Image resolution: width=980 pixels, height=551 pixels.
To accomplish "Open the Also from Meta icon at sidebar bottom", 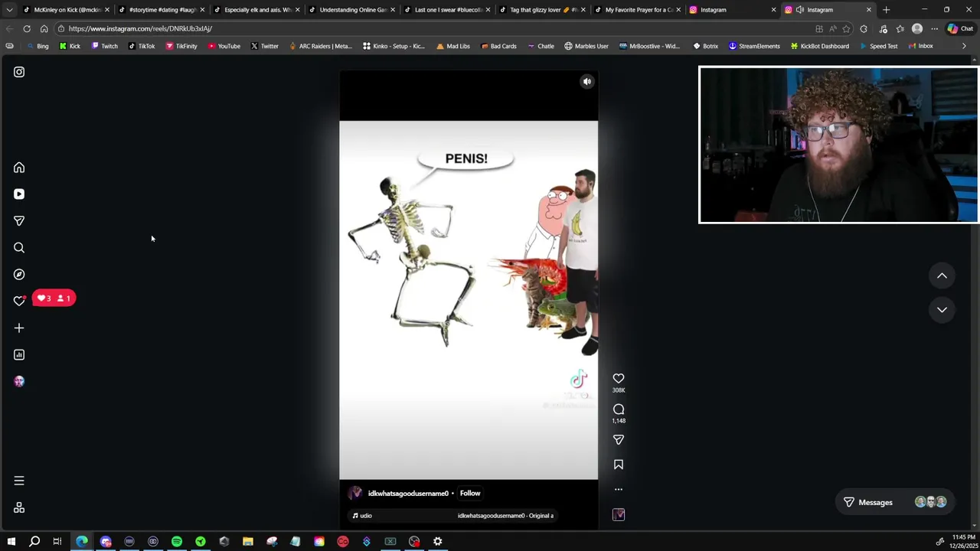I will [19, 508].
